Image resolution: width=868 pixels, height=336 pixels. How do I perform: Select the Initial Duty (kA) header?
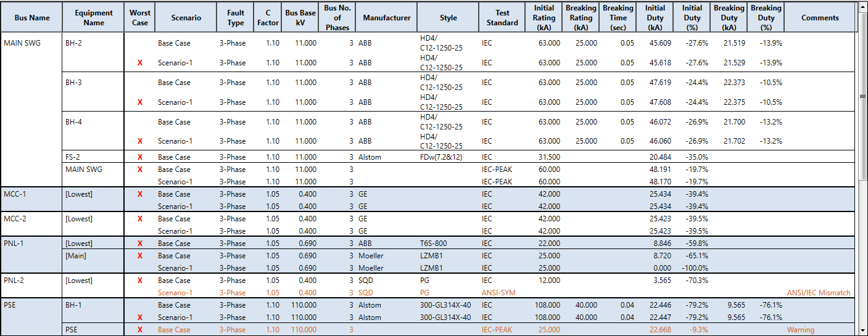coord(655,18)
